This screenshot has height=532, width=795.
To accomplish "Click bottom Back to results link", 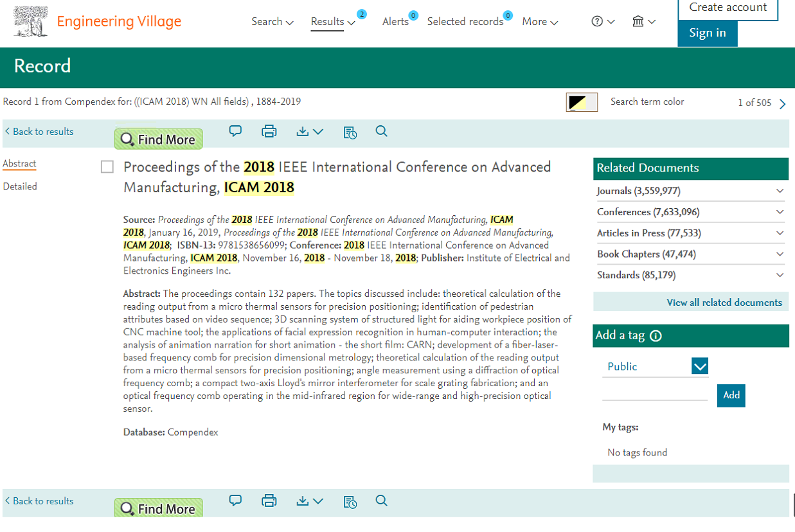I will tap(39, 501).
